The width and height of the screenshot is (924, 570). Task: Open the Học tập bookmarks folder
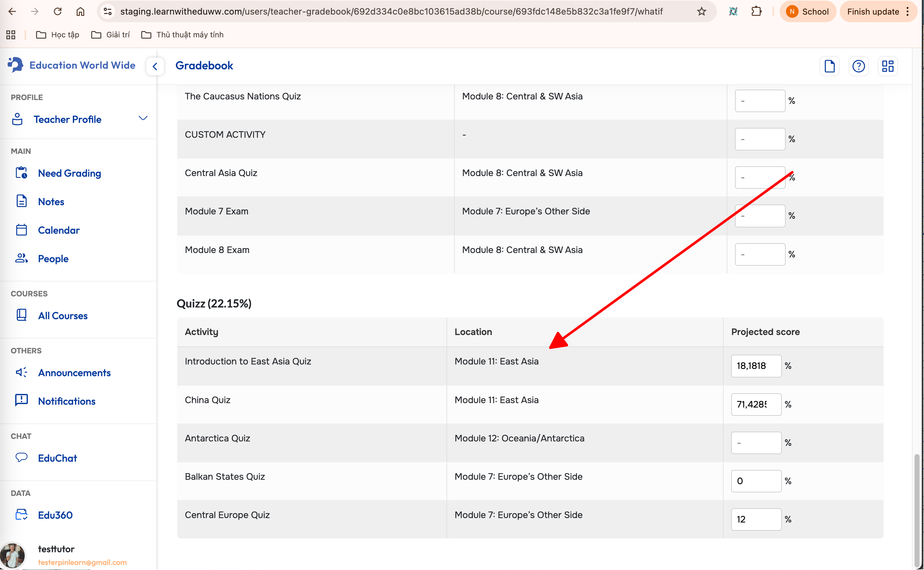point(58,35)
